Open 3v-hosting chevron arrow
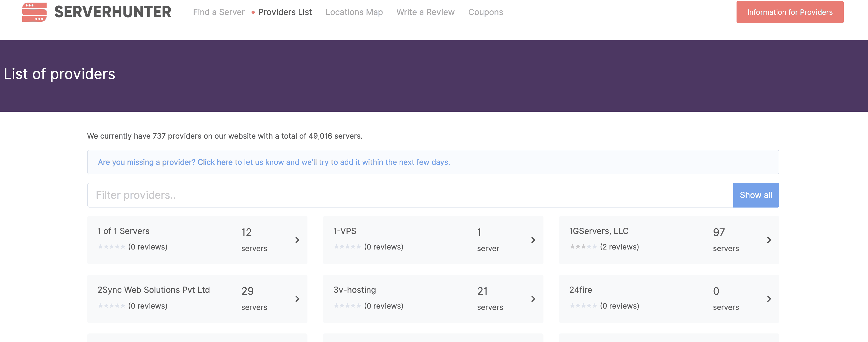This screenshot has height=342, width=868. pos(533,299)
